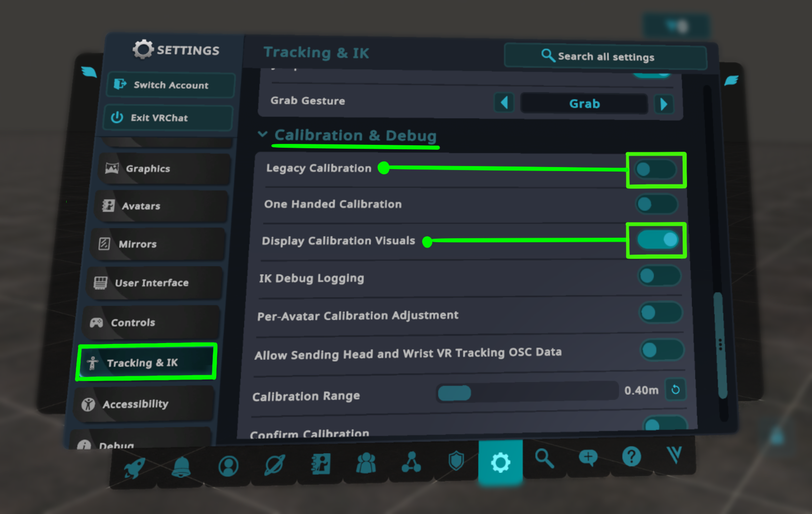Screen dimensions: 812x514
Task: Click the right wing icon beside menu
Action: pyautogui.click(x=731, y=81)
